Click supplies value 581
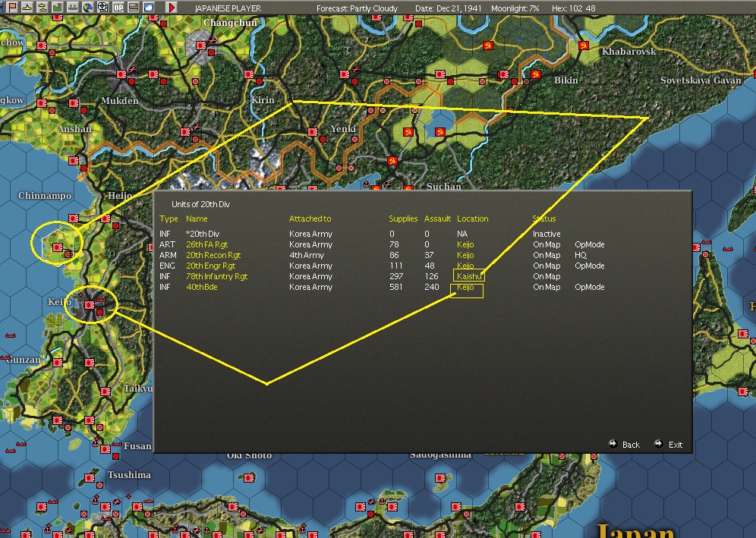This screenshot has height=538, width=756. [396, 287]
